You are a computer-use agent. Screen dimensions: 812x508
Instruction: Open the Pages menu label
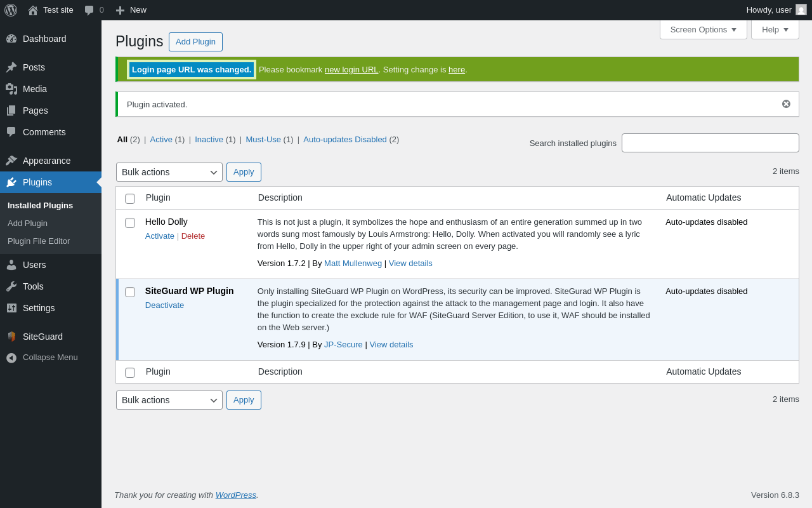tap(36, 110)
